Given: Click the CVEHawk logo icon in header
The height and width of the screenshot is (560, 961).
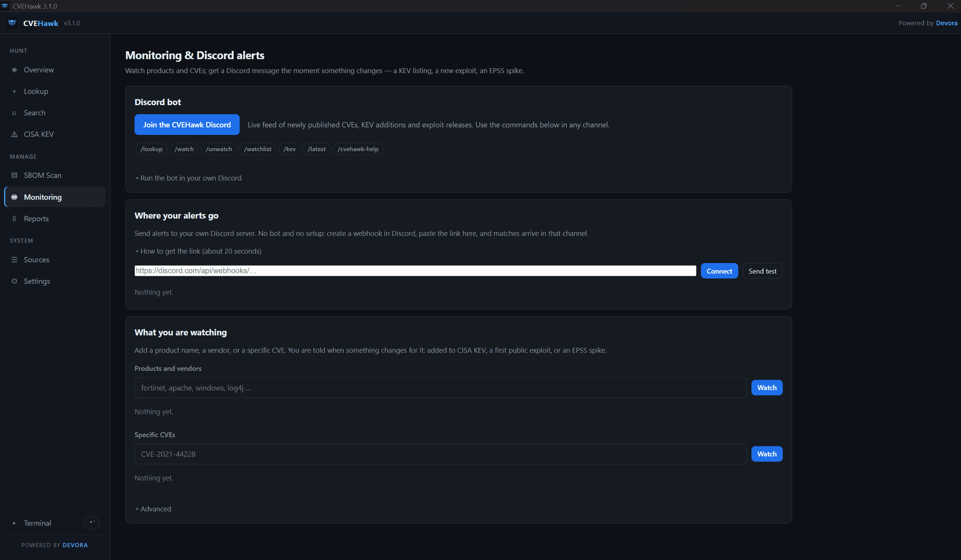Looking at the screenshot, I should pyautogui.click(x=12, y=23).
